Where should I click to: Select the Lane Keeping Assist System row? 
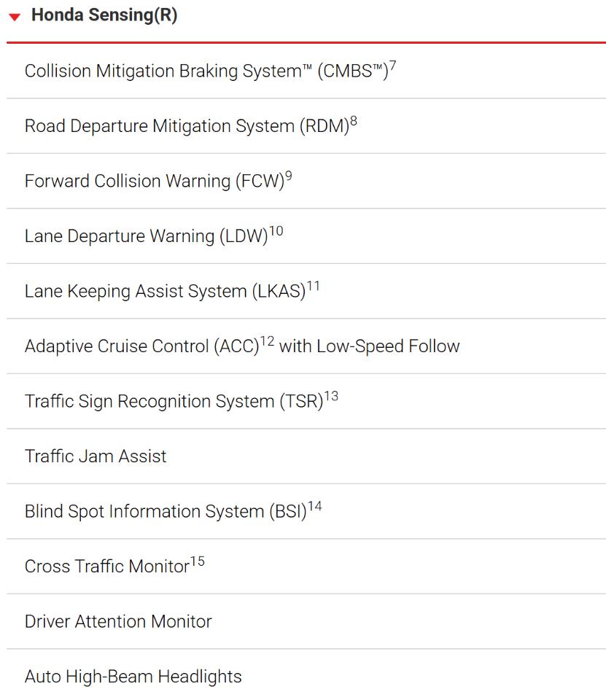(x=306, y=291)
